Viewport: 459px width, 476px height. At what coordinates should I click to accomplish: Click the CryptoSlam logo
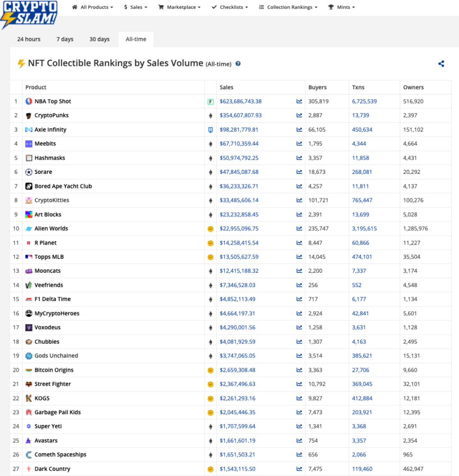pos(29,14)
